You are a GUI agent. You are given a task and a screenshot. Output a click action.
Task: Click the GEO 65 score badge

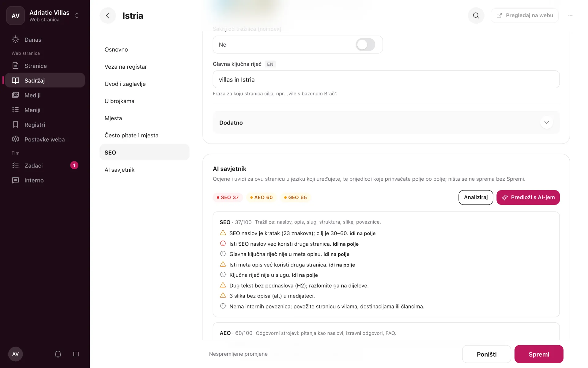point(296,197)
